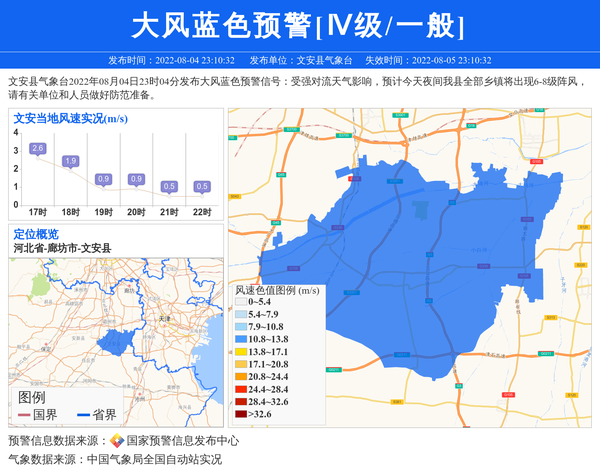Viewport: 600px width, 471px height.
Task: Click the red 国界 legend line
Action: tap(24, 415)
